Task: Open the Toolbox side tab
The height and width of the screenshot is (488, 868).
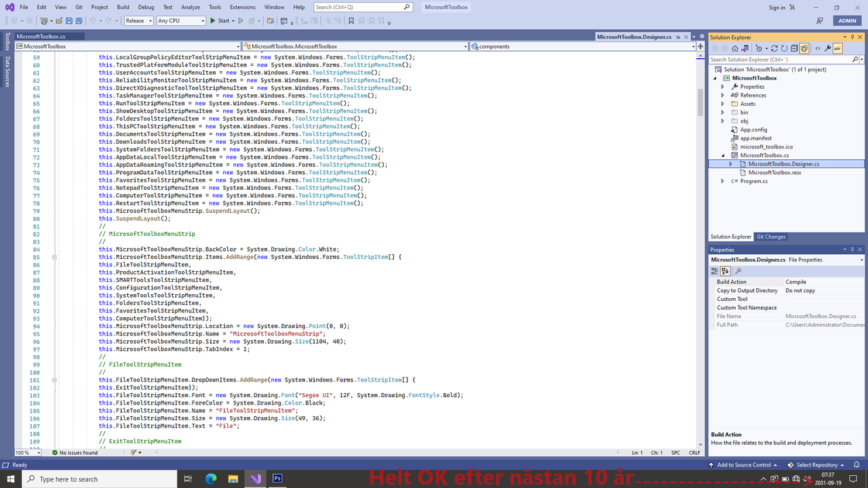Action: [7, 42]
